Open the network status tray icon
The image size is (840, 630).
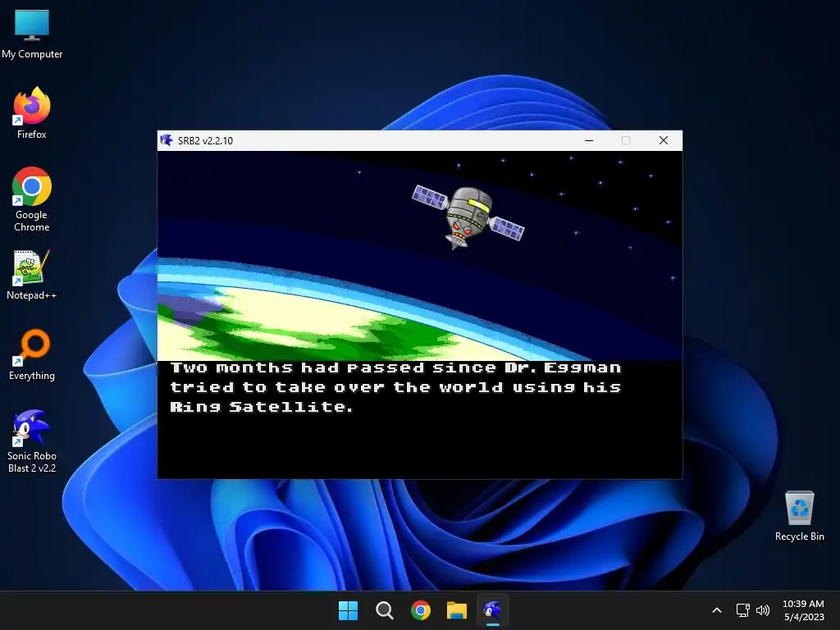(742, 610)
